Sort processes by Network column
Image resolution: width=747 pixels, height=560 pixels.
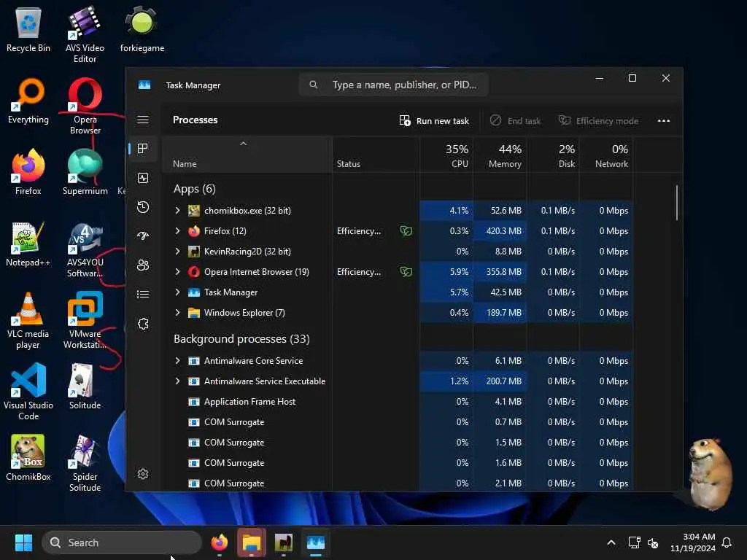coord(606,155)
